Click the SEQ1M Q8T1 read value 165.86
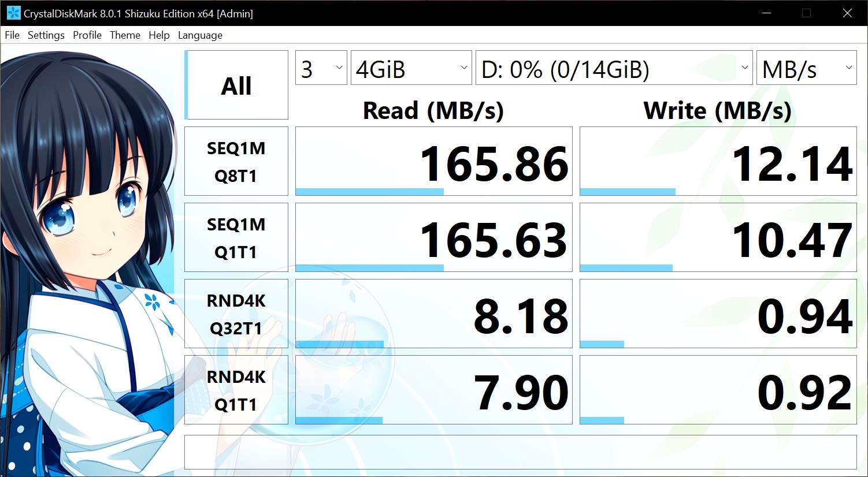Screen dimensions: 868x477 point(434,161)
